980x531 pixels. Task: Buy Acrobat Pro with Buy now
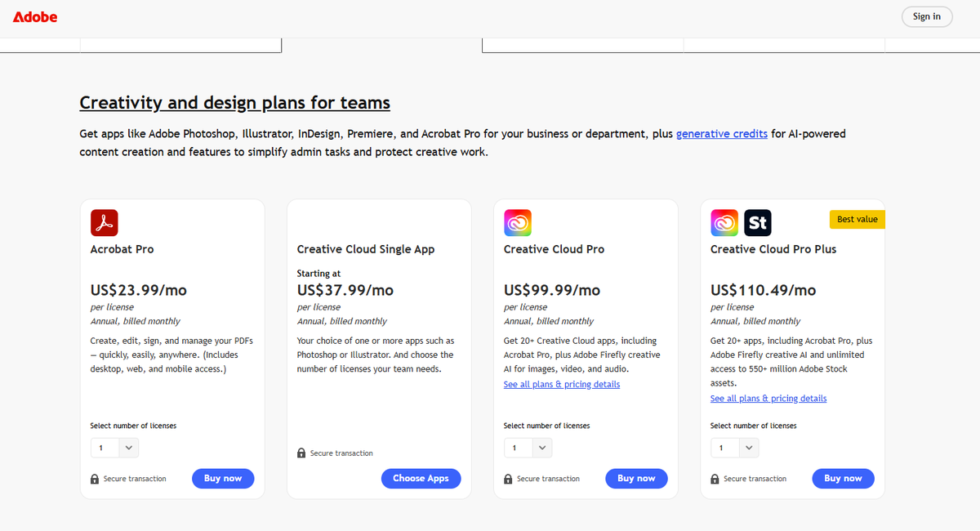point(223,479)
